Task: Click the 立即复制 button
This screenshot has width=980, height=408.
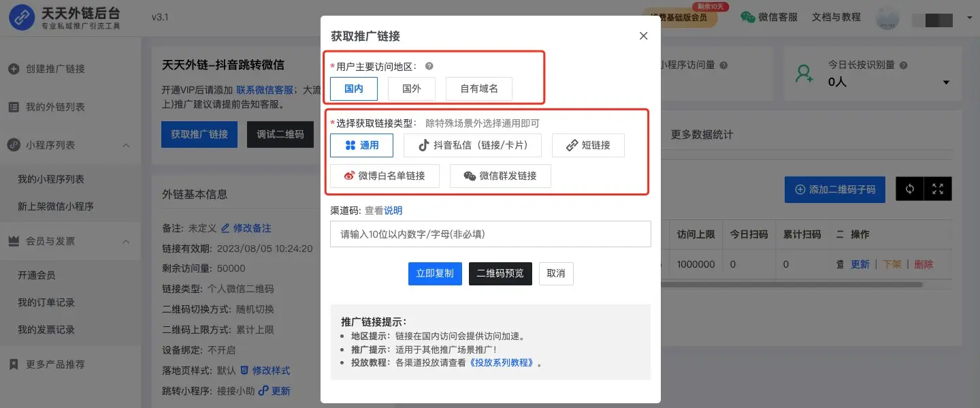Action: (x=435, y=273)
